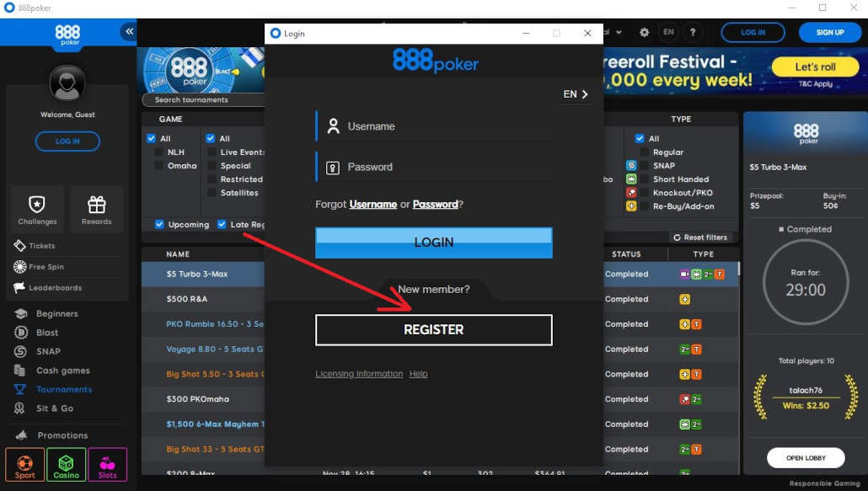This screenshot has width=868, height=491.
Task: Open the Tournaments section
Action: pos(53,389)
